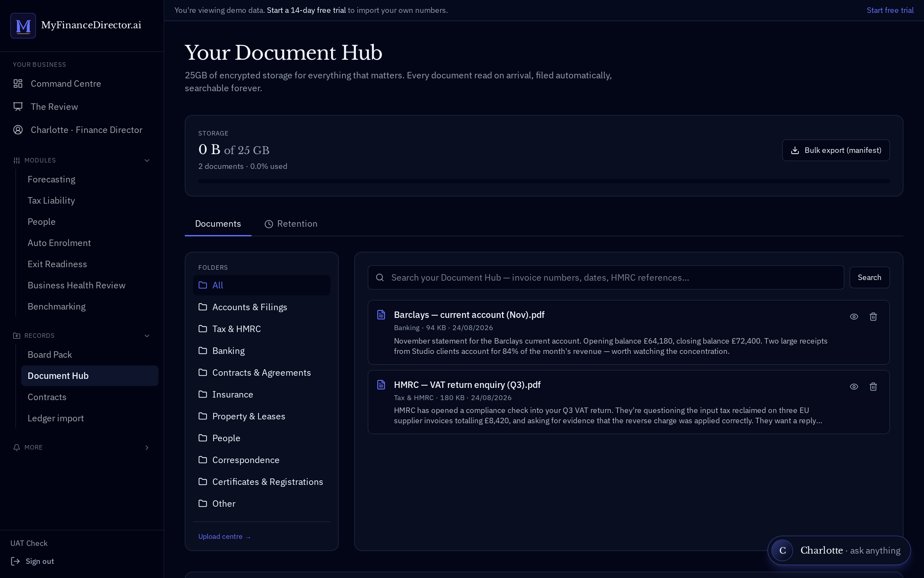Click the Barclays statement file icon

coord(381,315)
